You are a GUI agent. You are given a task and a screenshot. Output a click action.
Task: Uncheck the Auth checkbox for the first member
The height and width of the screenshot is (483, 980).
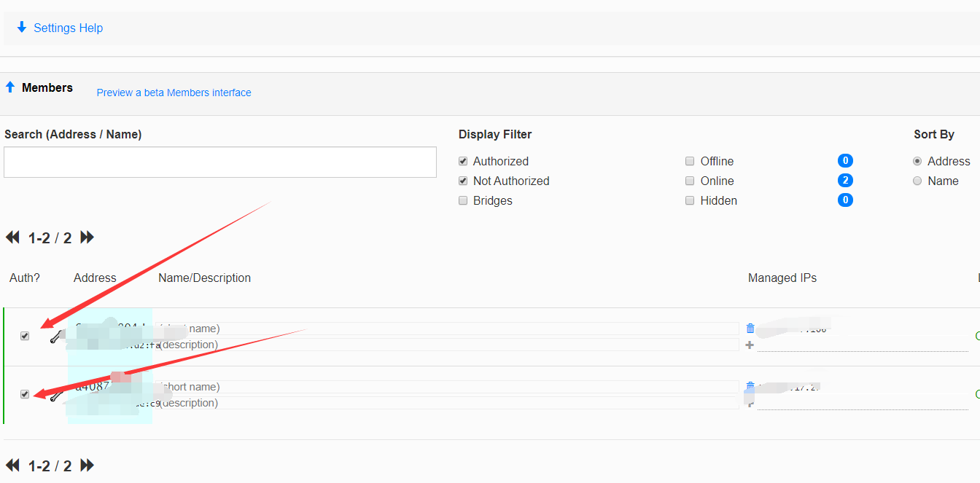click(x=25, y=336)
